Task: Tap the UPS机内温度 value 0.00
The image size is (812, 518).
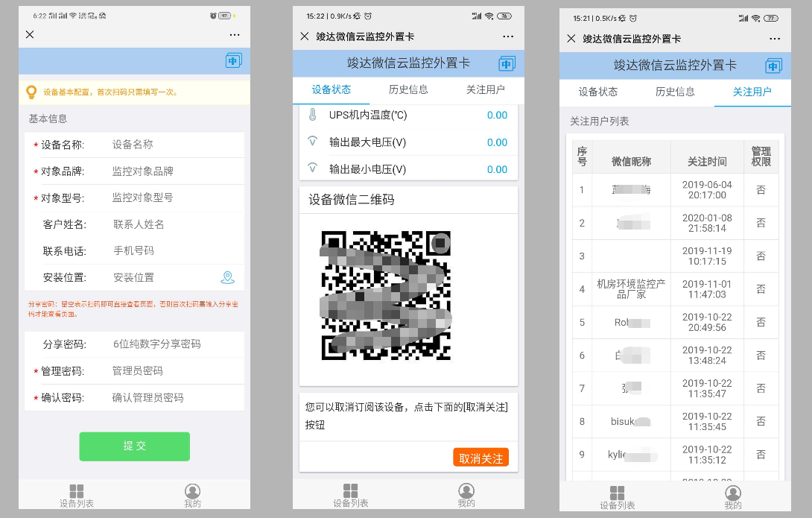Action: coord(497,115)
